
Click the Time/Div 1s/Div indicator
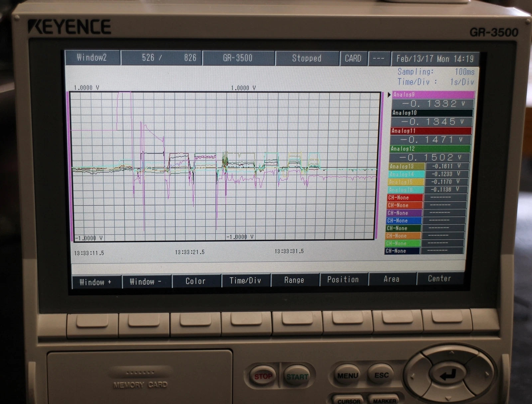click(432, 81)
